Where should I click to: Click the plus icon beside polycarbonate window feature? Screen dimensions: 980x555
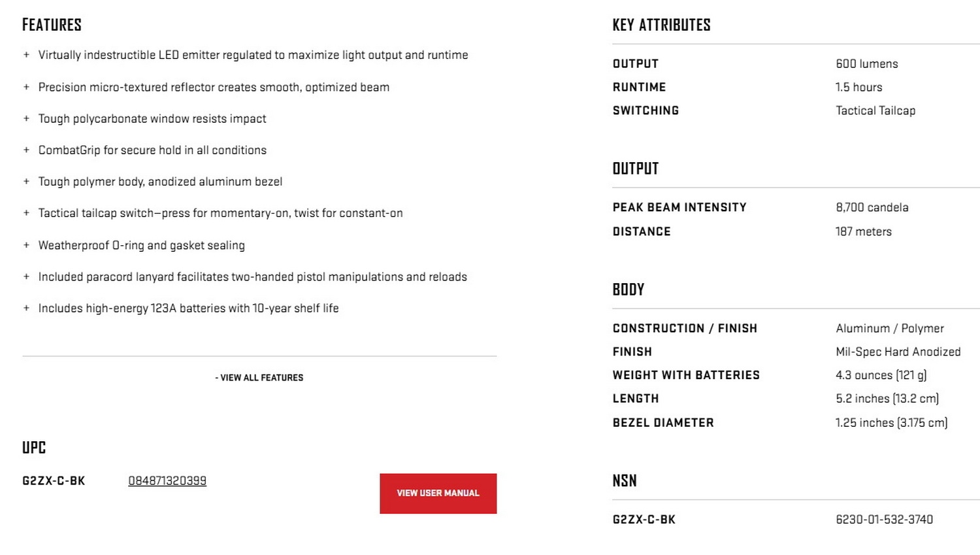[26, 118]
